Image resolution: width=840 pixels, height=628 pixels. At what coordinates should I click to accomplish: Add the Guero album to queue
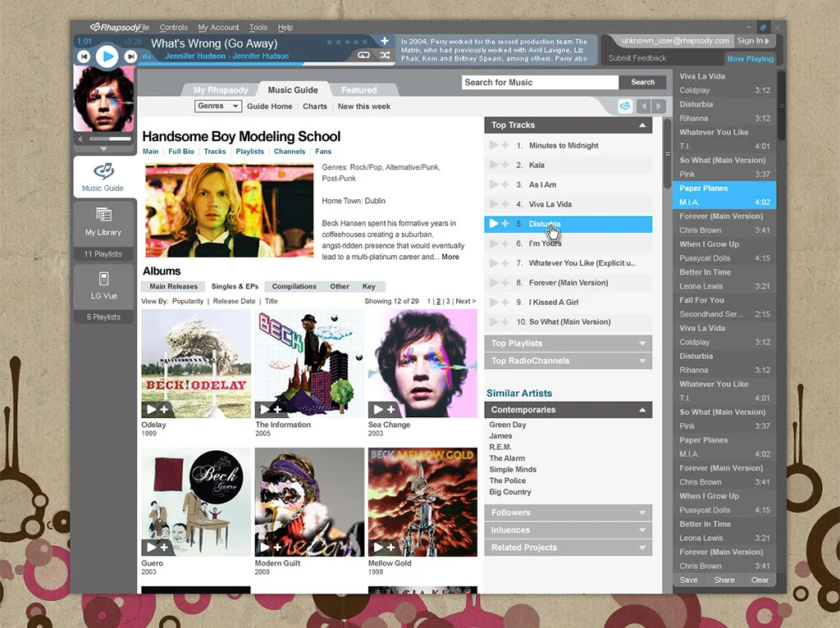click(164, 547)
